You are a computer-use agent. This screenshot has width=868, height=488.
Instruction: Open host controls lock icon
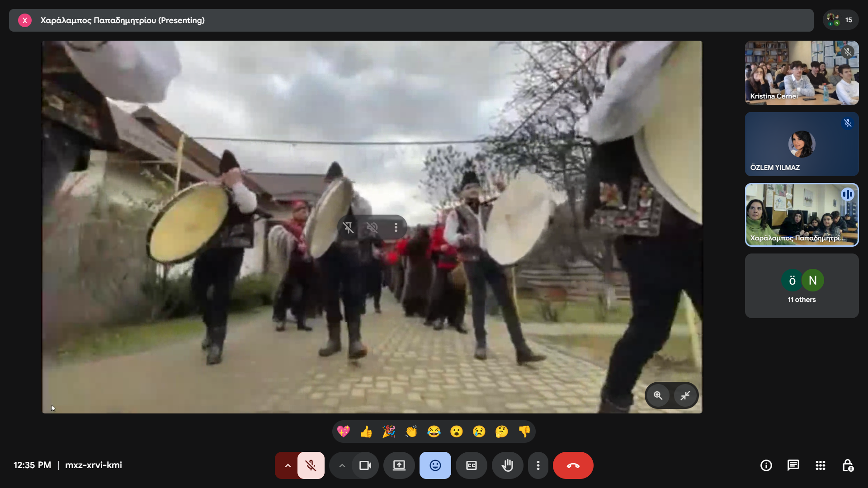coord(848,465)
